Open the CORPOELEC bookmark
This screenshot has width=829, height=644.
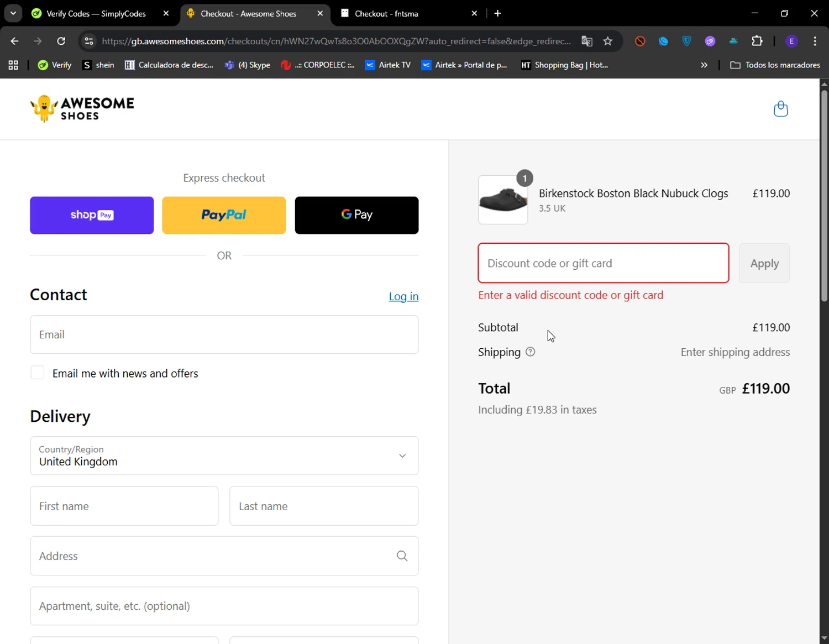tap(318, 65)
